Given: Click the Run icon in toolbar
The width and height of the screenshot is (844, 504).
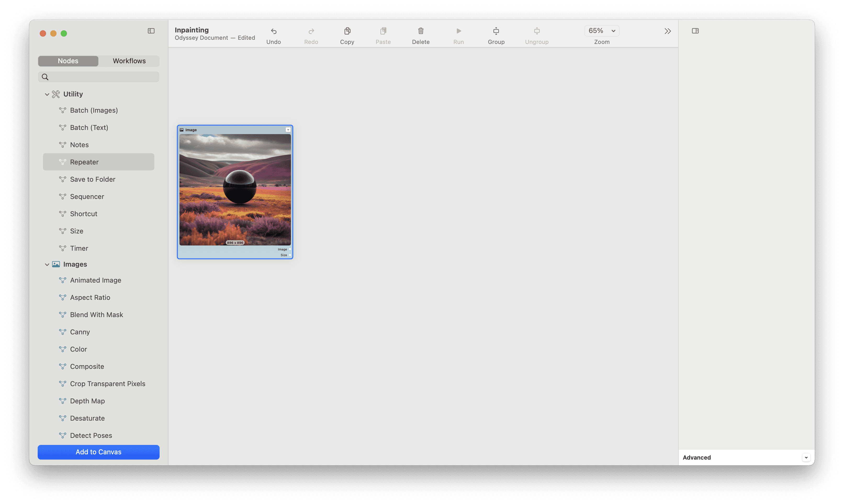Looking at the screenshot, I should pos(459,31).
